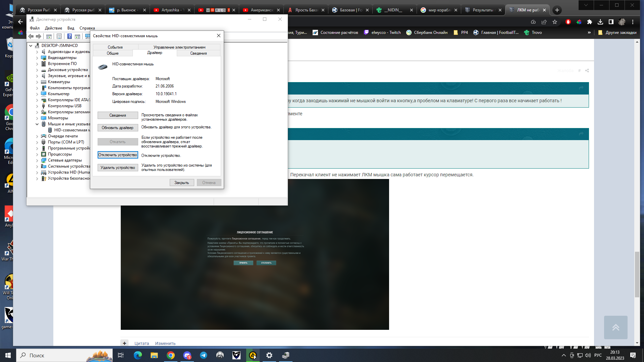Click the back arrow in Device Manager toolbar
This screenshot has width=644, height=362.
tap(31, 36)
